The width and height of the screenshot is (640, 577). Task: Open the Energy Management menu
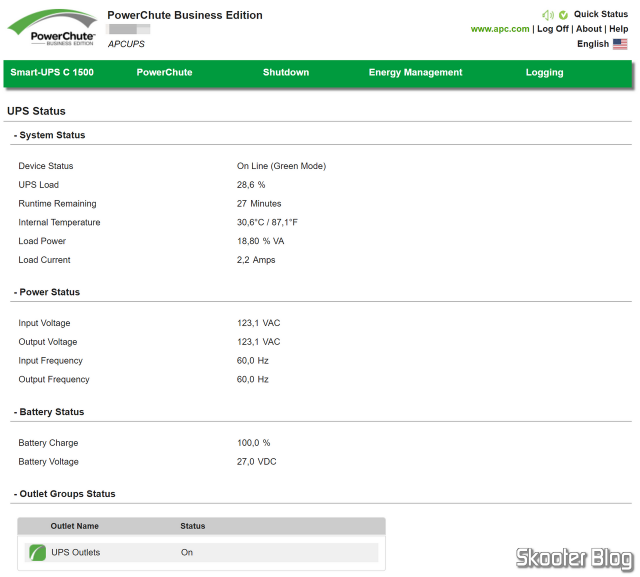[x=416, y=73]
